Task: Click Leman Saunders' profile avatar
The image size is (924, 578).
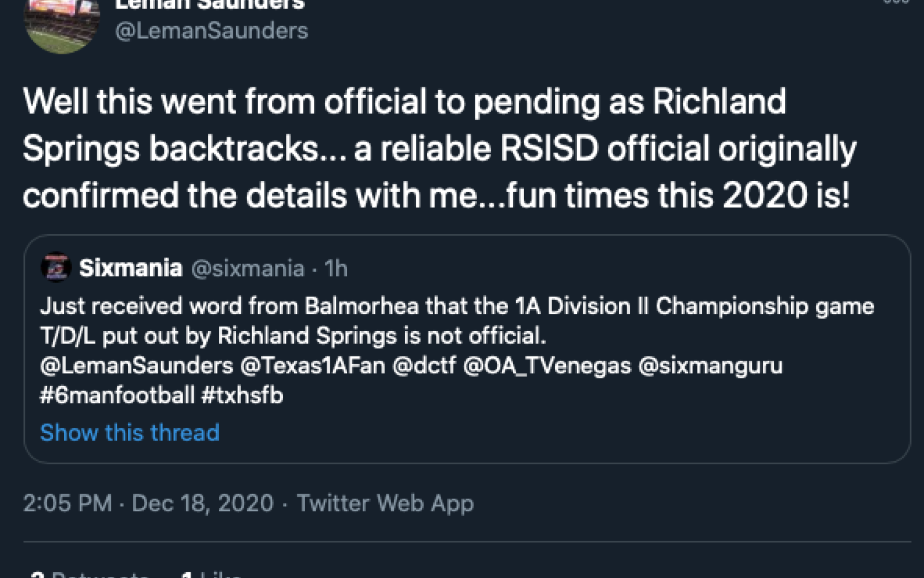Action: [x=64, y=26]
